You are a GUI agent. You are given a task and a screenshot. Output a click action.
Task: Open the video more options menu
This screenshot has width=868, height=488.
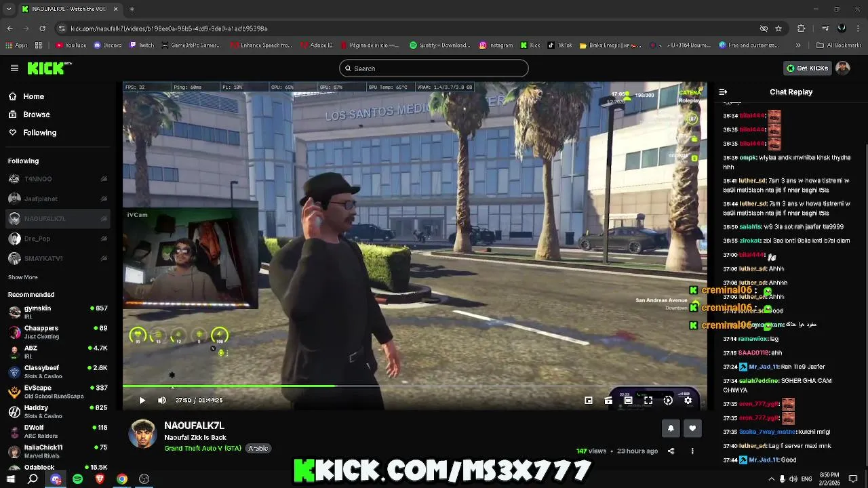[x=692, y=451]
